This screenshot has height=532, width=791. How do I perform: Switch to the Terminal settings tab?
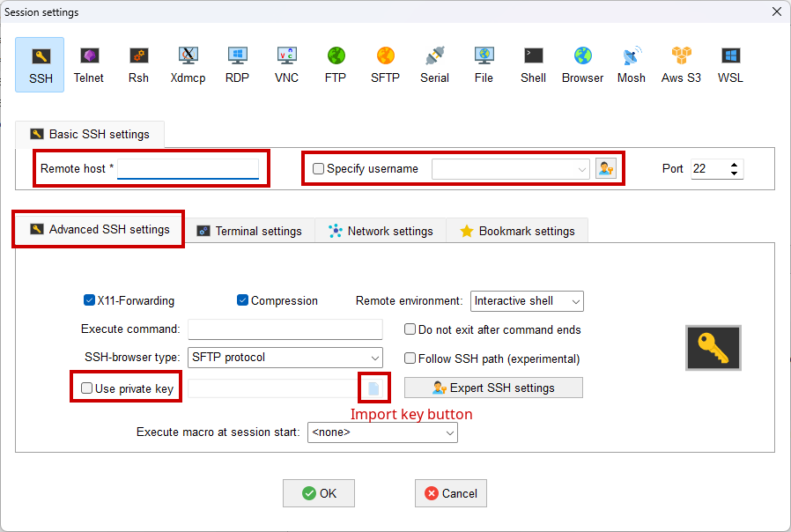[249, 231]
